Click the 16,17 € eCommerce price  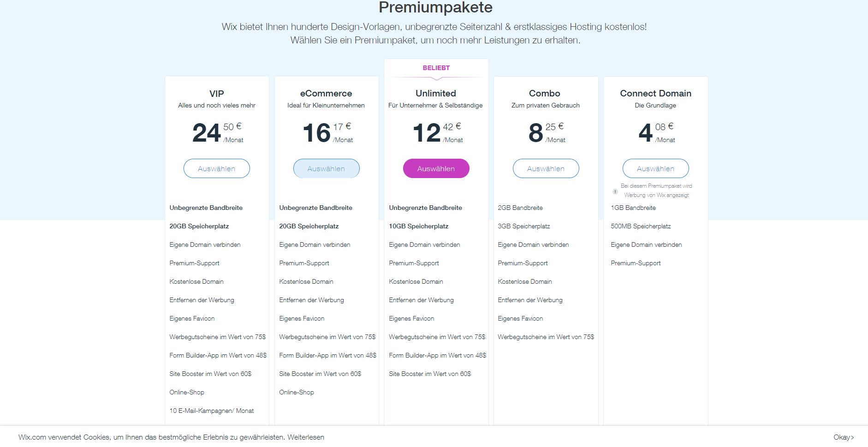(327, 133)
